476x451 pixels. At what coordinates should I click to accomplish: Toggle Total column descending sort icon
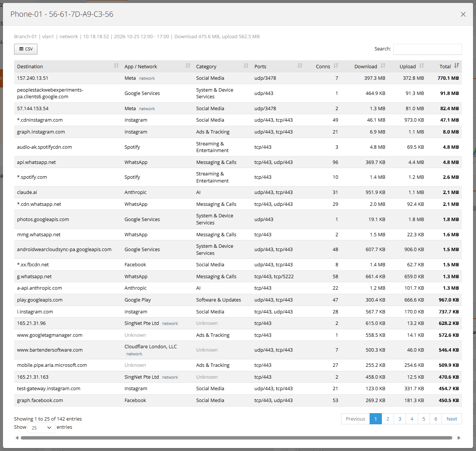point(456,66)
